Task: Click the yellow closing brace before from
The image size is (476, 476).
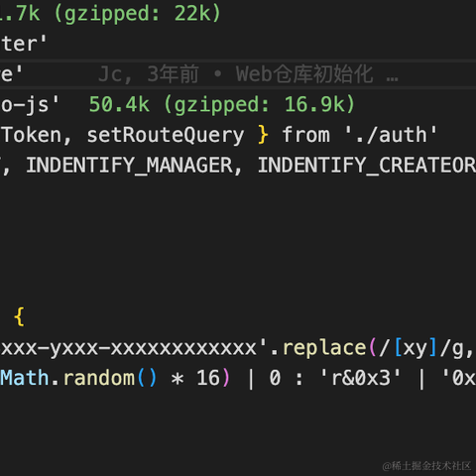Action: [263, 135]
